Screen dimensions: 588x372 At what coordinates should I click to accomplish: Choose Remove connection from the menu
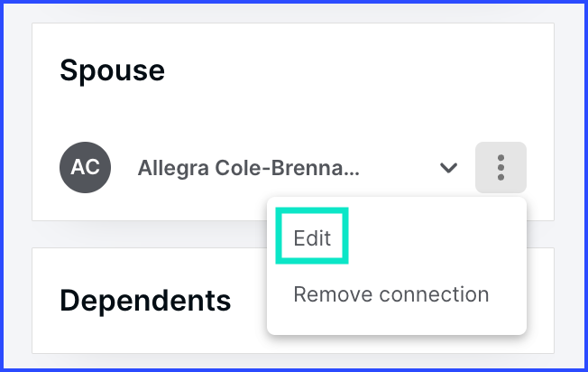(391, 294)
